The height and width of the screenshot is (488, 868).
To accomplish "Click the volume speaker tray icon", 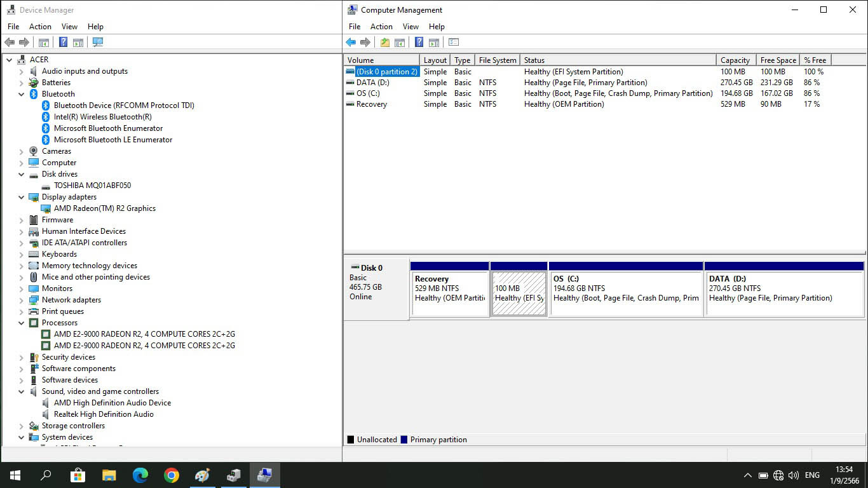I will [793, 475].
